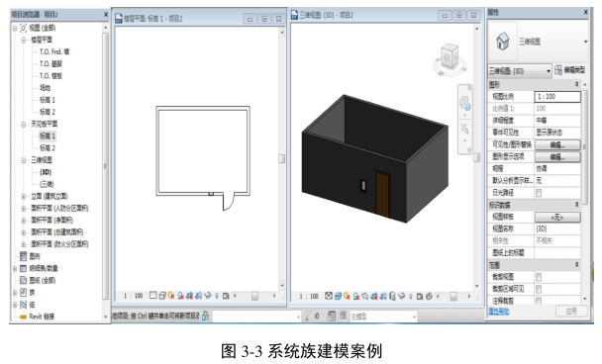Toggle sun path icon in floor plan view bar
The image size is (602, 364).
[171, 296]
